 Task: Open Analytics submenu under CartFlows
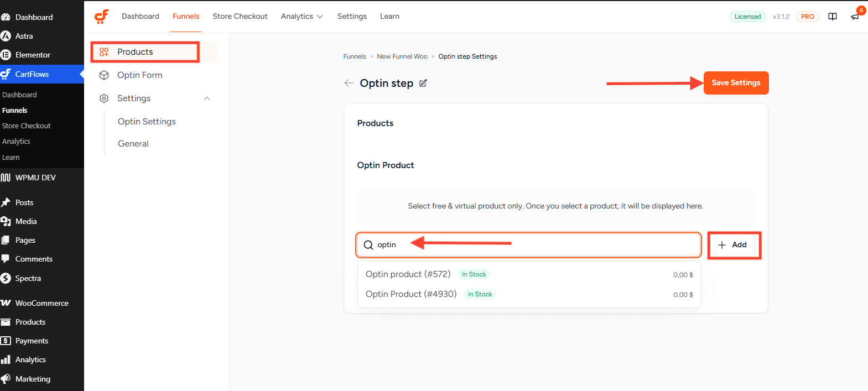(x=16, y=142)
